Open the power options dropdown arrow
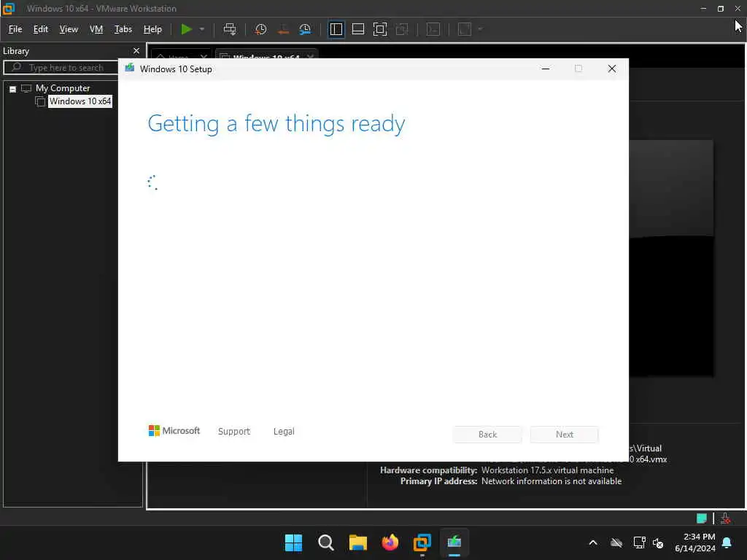This screenshot has height=560, width=747. pos(202,29)
